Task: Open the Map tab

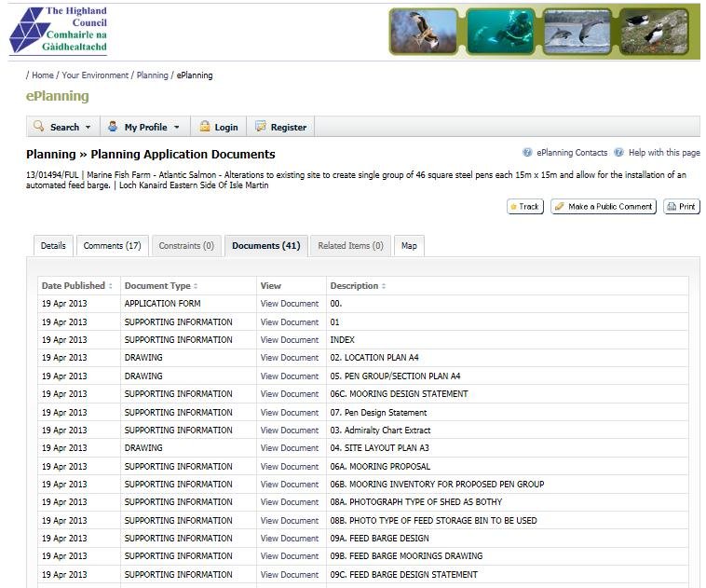Action: coord(409,246)
